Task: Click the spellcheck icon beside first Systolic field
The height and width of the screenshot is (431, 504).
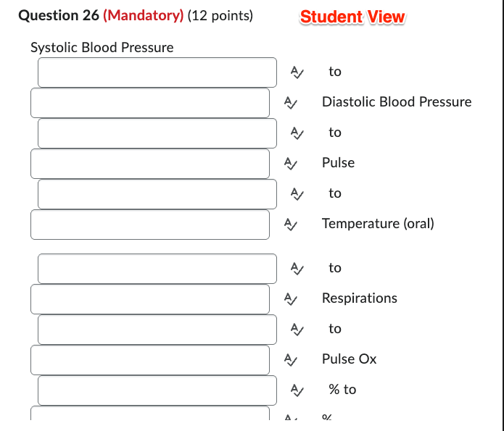Action: (x=297, y=72)
